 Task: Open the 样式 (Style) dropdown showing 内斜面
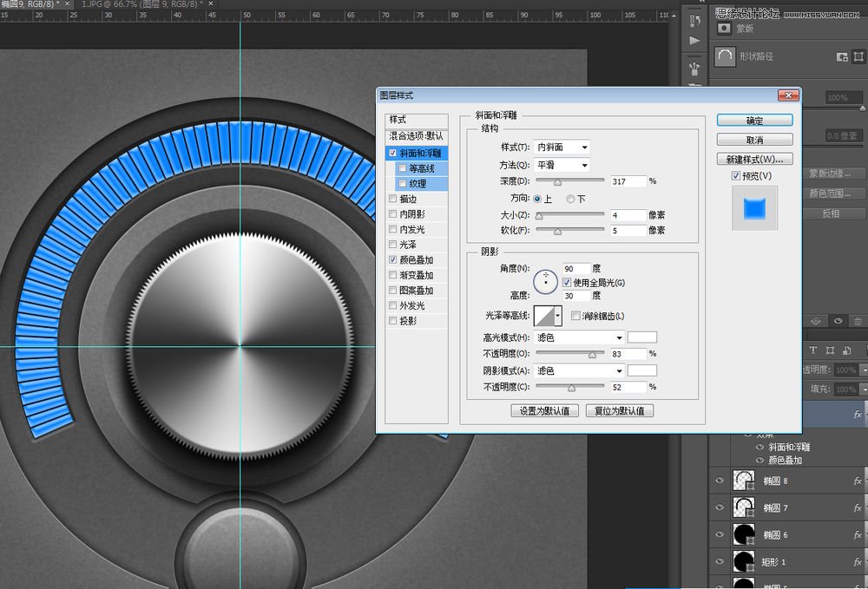pyautogui.click(x=562, y=147)
